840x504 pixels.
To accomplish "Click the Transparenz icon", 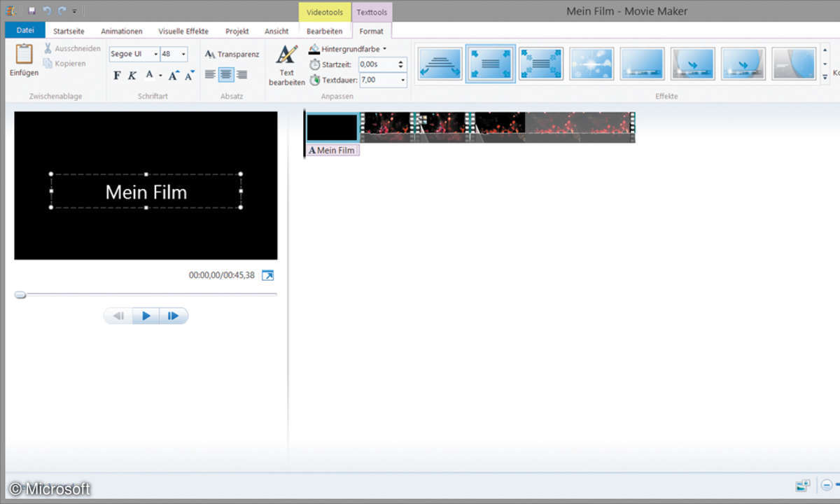I will tap(209, 54).
